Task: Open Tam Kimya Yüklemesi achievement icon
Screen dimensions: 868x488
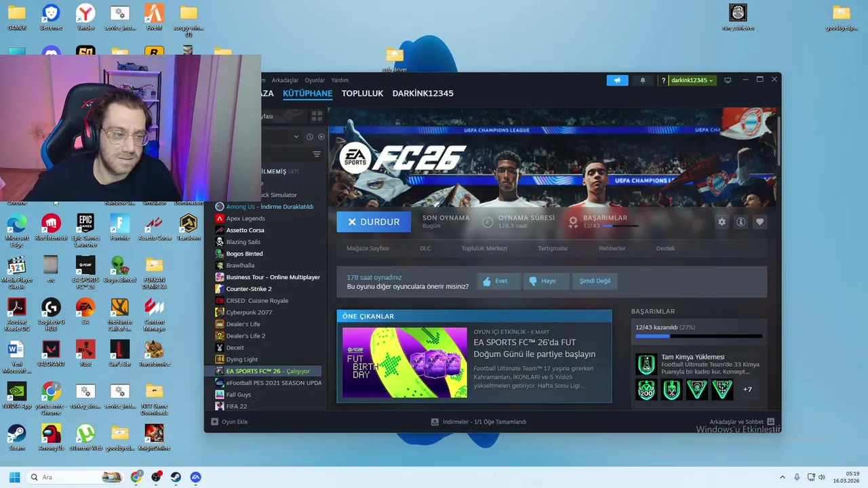Action: [646, 365]
